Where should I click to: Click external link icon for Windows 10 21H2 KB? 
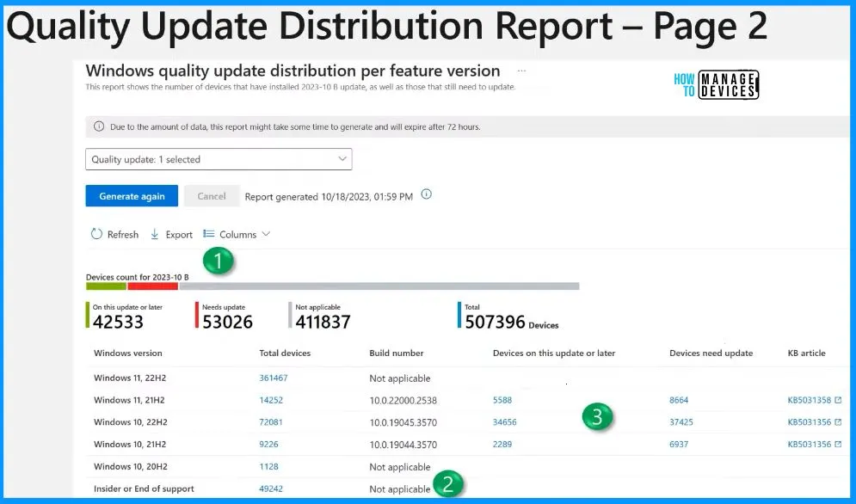click(x=838, y=445)
